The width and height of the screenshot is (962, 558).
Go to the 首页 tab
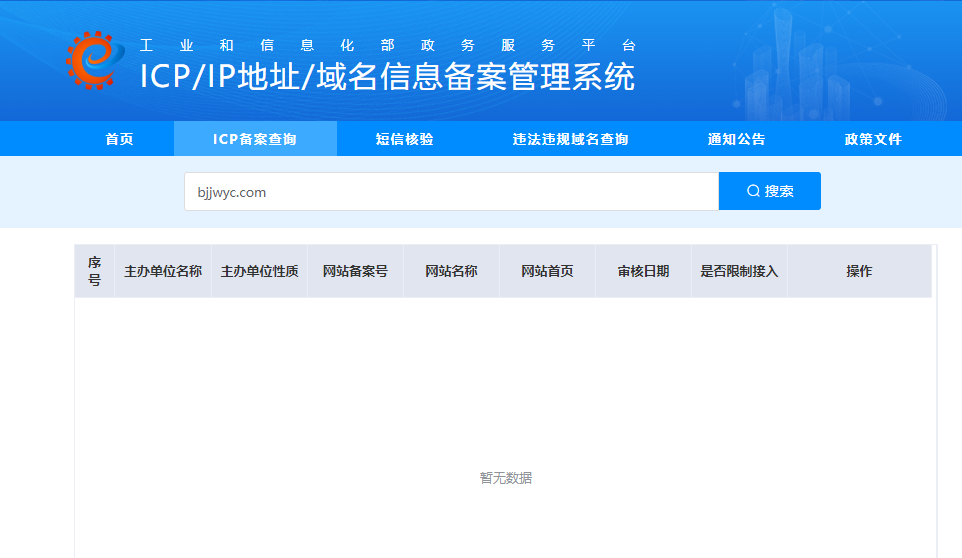119,139
